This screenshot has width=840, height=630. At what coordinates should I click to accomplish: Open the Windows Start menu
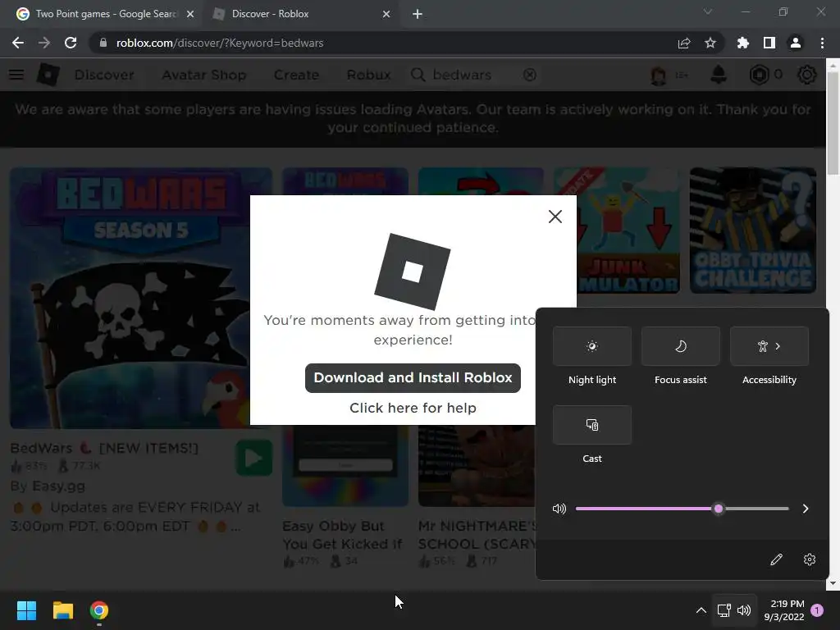click(26, 610)
